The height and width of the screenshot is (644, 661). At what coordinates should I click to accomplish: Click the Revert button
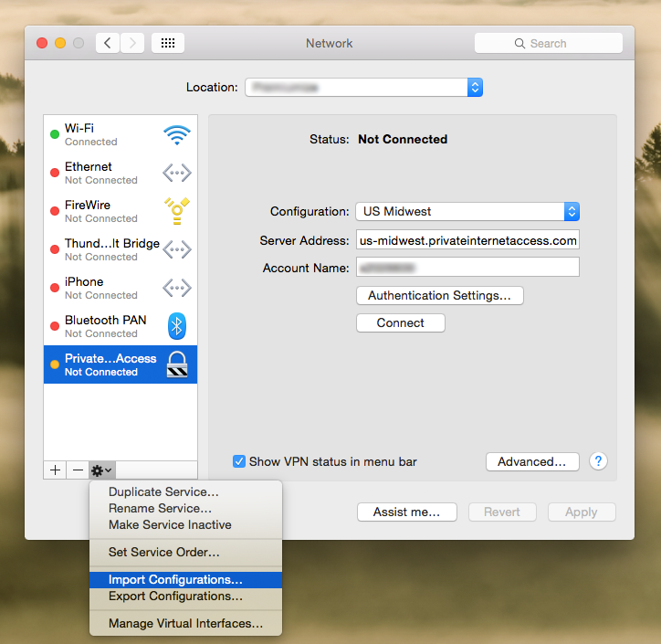pyautogui.click(x=502, y=512)
